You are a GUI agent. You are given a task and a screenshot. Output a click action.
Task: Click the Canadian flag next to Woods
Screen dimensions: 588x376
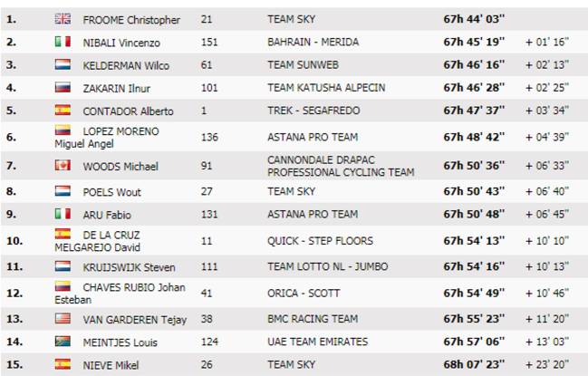pos(63,165)
